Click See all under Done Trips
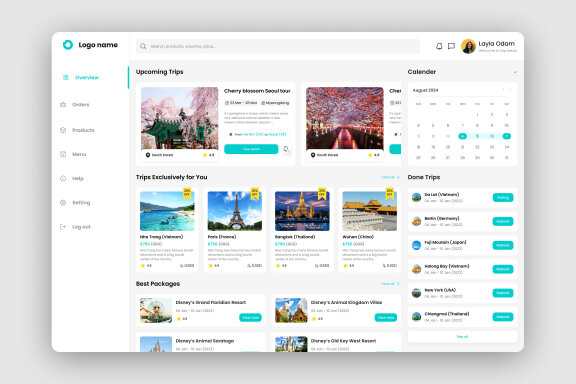The height and width of the screenshot is (384, 576). click(x=462, y=337)
